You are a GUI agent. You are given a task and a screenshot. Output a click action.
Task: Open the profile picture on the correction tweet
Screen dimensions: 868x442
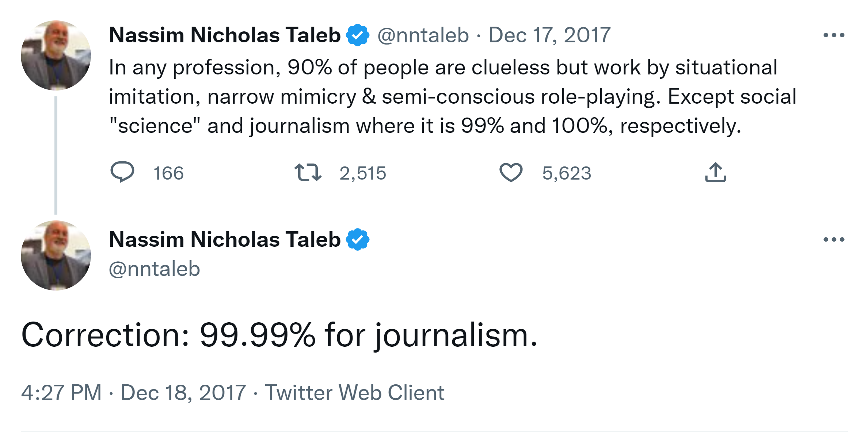point(56,255)
